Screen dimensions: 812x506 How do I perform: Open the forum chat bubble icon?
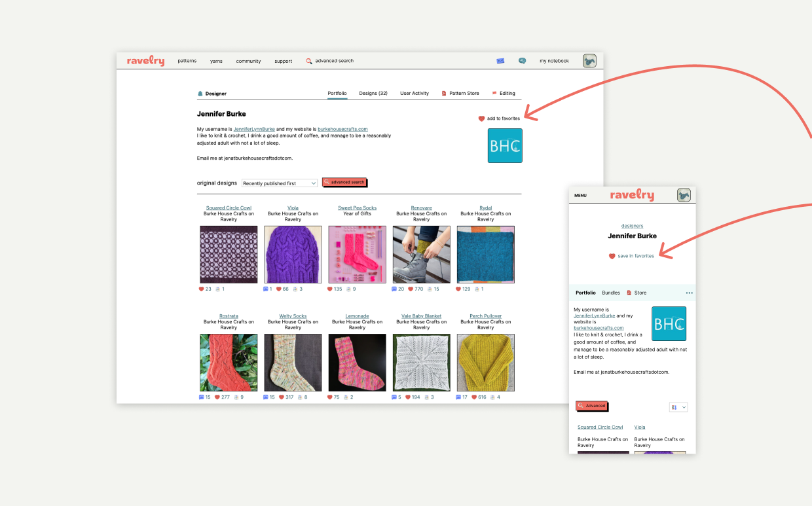tap(522, 61)
